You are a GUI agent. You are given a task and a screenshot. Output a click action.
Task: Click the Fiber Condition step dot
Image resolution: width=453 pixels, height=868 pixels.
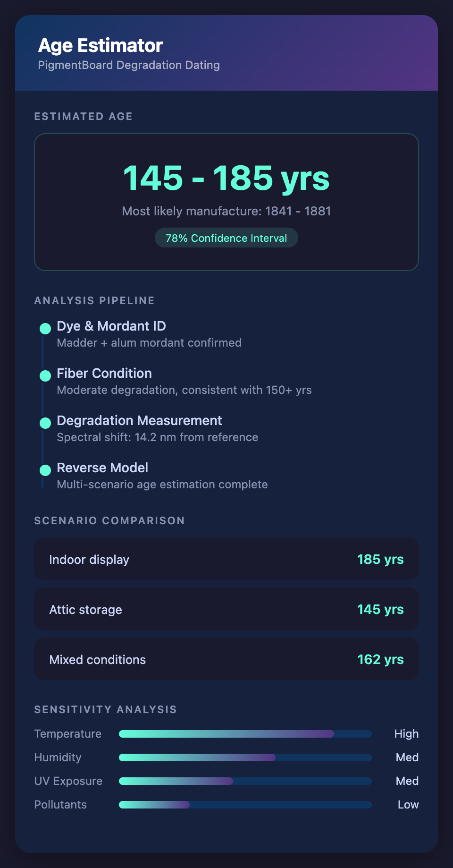coord(45,376)
